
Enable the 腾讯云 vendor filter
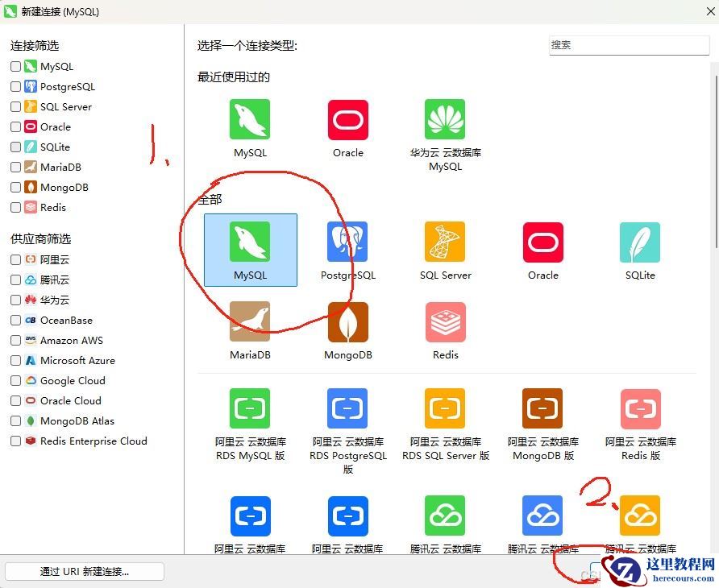[x=15, y=280]
